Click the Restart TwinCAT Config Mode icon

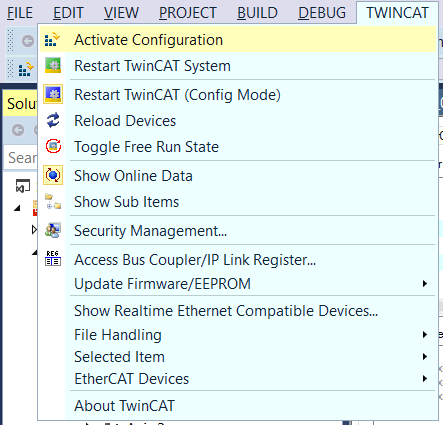53,94
